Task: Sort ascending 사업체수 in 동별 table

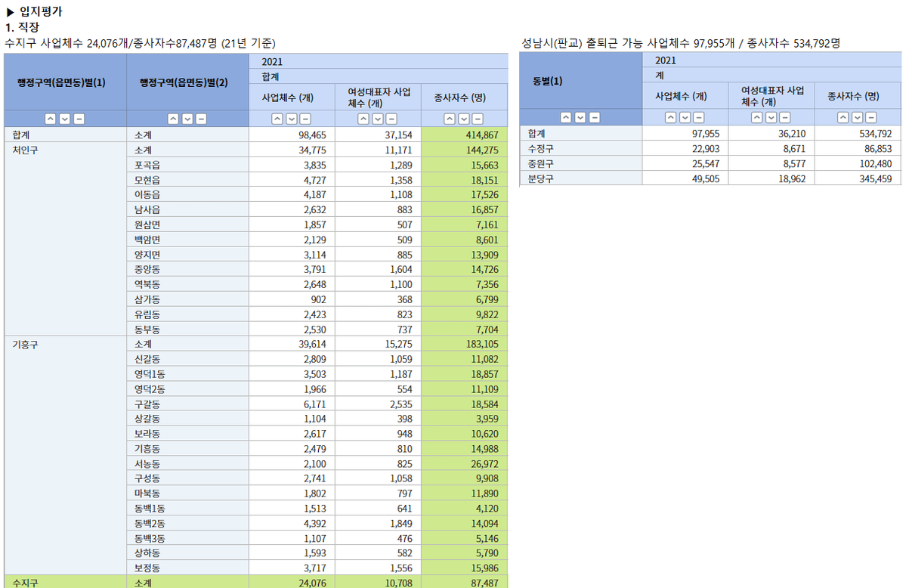Action: point(670,117)
